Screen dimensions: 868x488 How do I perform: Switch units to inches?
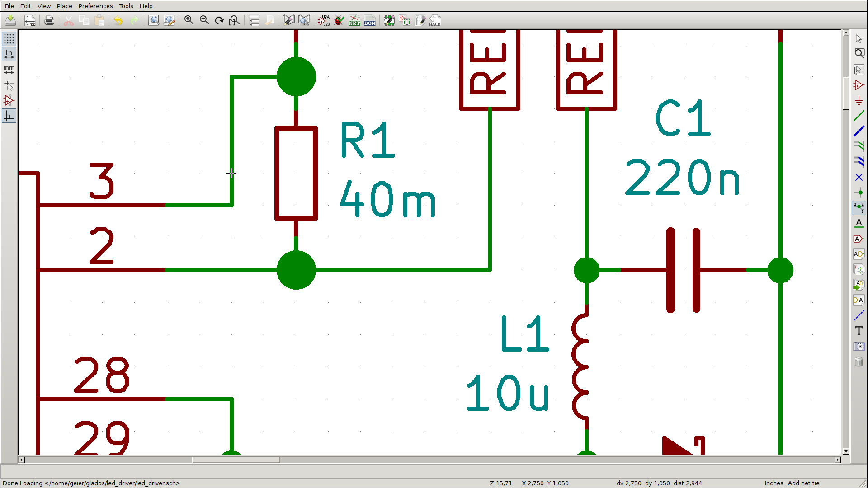coord(9,54)
